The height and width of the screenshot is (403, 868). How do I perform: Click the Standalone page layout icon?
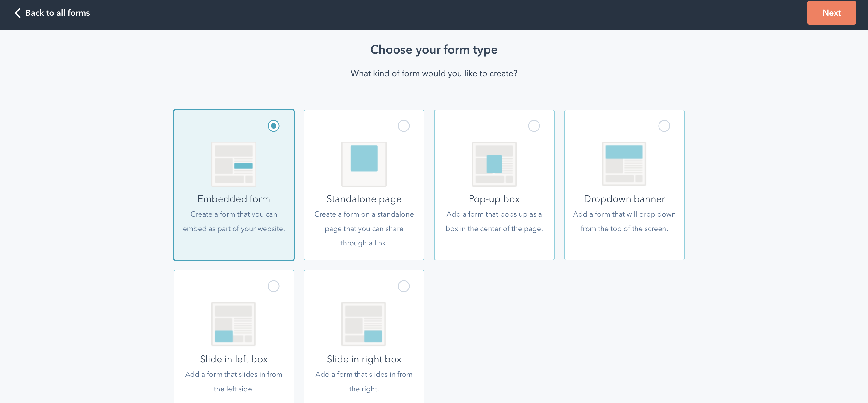364,164
